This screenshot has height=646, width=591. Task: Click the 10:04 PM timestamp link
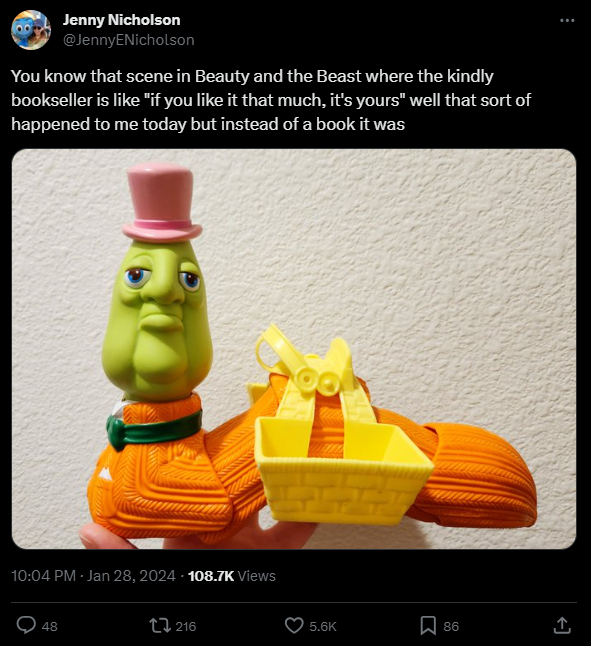(43, 576)
